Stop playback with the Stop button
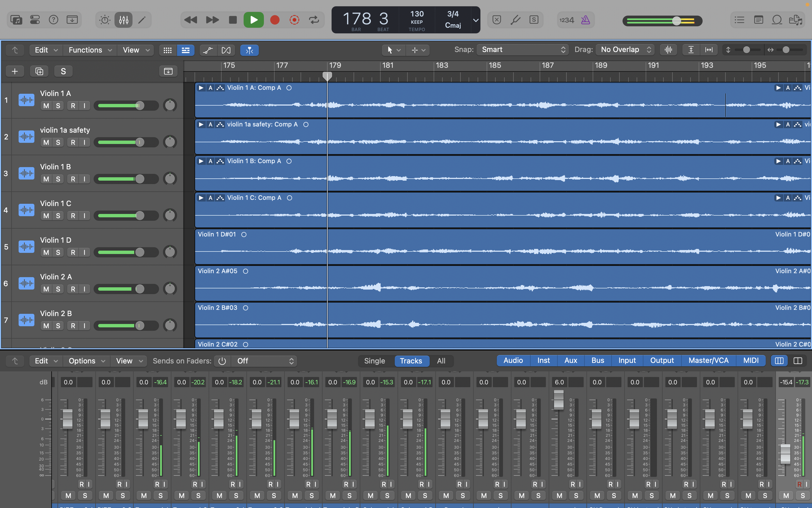The width and height of the screenshot is (812, 508). (233, 20)
